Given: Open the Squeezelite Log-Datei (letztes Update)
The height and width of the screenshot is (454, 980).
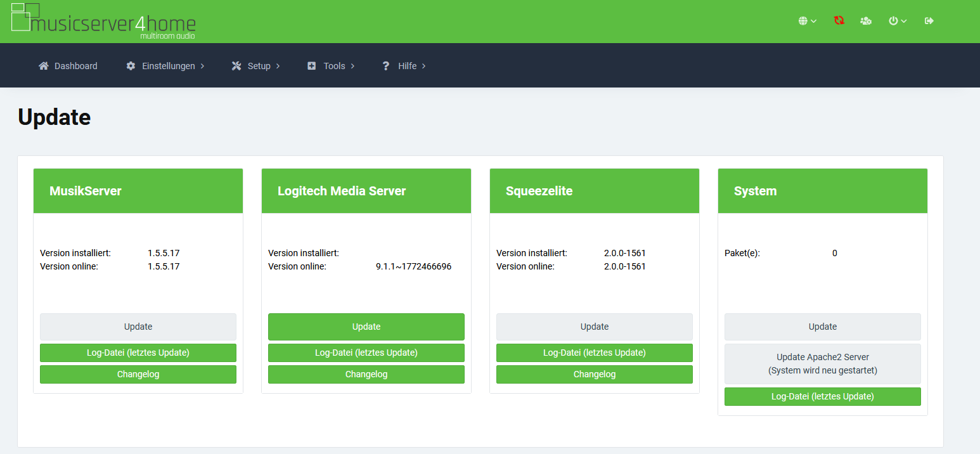Looking at the screenshot, I should (595, 353).
